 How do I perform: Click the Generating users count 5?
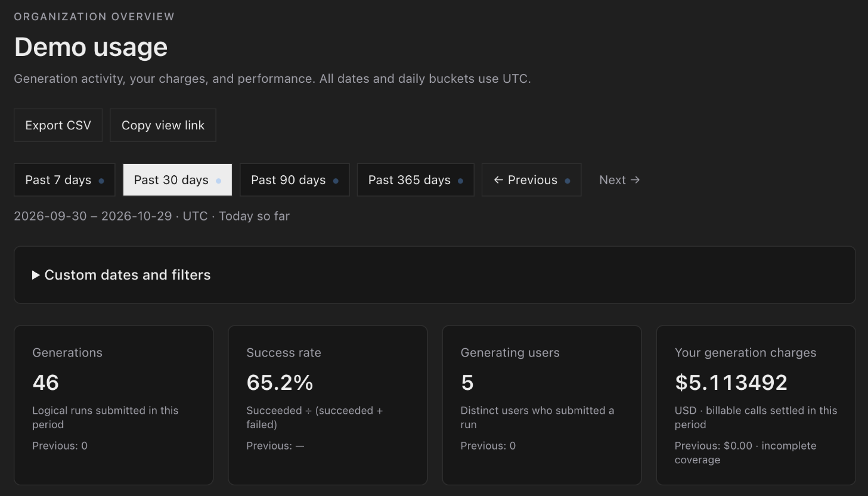(x=467, y=383)
